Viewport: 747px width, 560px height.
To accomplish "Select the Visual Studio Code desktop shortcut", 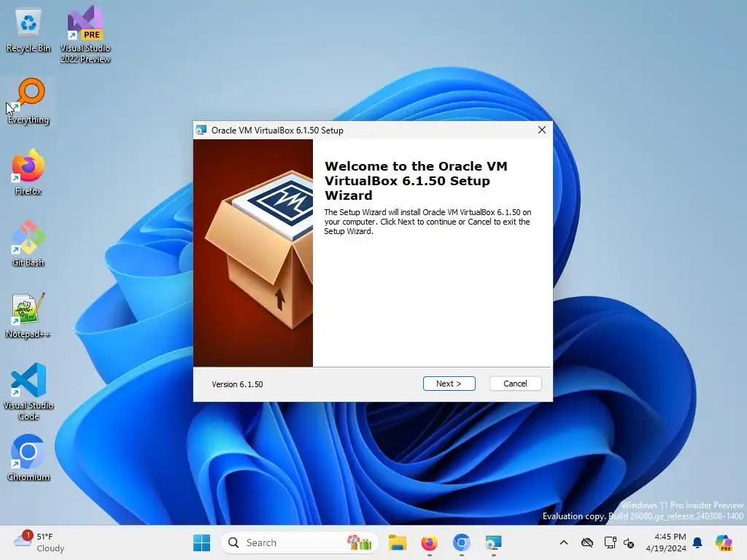I will pyautogui.click(x=28, y=392).
